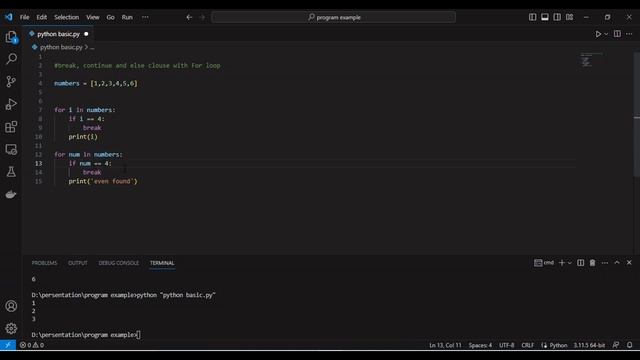The height and width of the screenshot is (360, 640).
Task: Switch to the TERMINAL tab
Action: pyautogui.click(x=162, y=263)
